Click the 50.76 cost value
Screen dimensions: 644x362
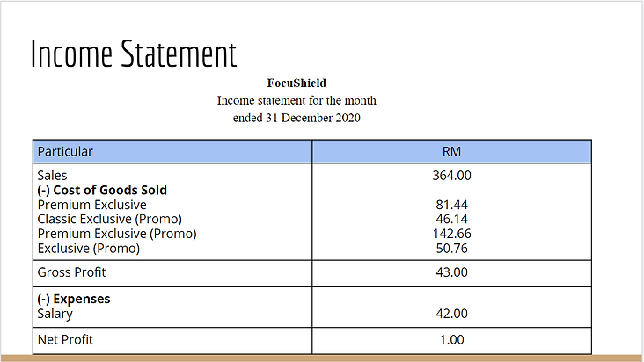coord(452,249)
